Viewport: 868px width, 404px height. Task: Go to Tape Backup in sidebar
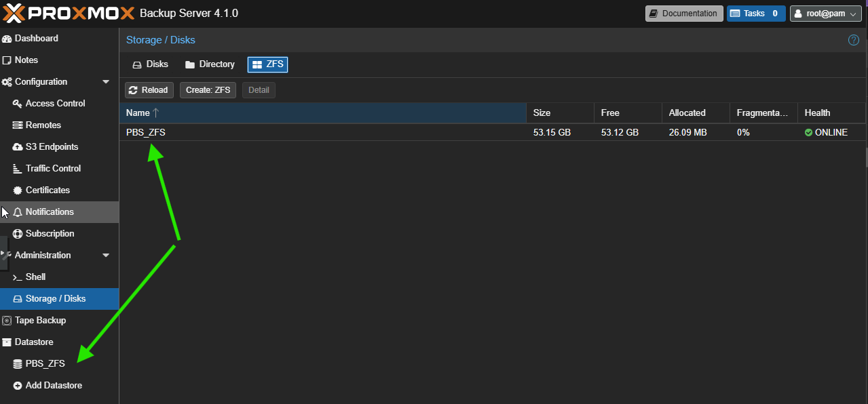tap(39, 321)
